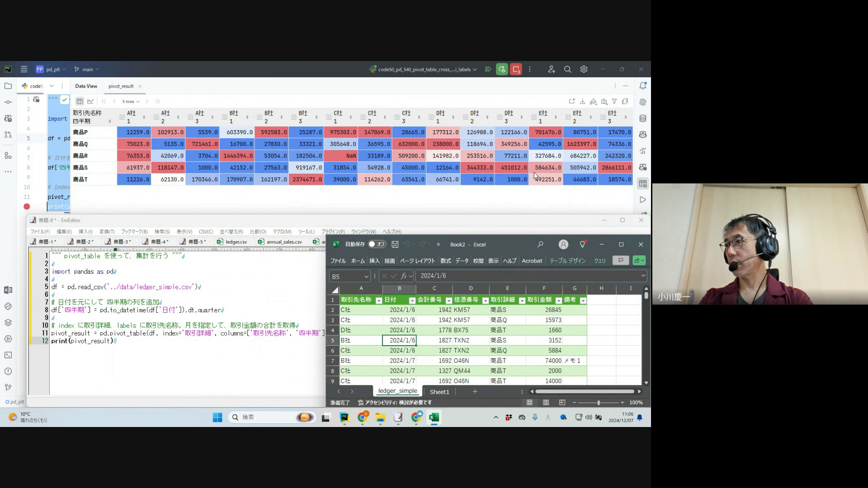The image size is (868, 488).
Task: Switch Data View to chart mode
Action: (90, 102)
